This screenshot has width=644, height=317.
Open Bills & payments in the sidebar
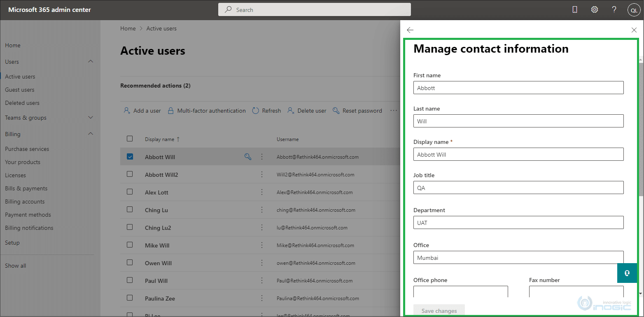click(26, 188)
